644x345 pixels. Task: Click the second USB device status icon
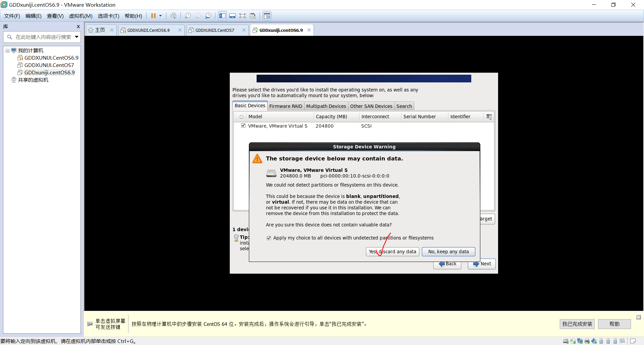(608, 341)
